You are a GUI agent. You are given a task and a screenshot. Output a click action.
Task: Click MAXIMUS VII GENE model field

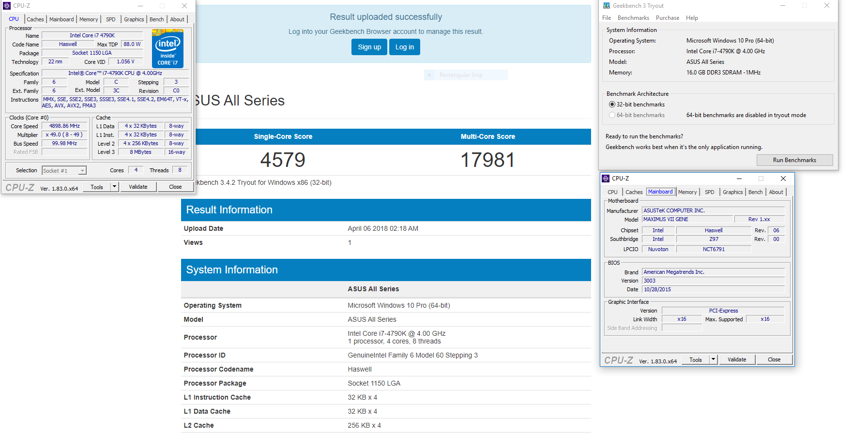point(687,219)
